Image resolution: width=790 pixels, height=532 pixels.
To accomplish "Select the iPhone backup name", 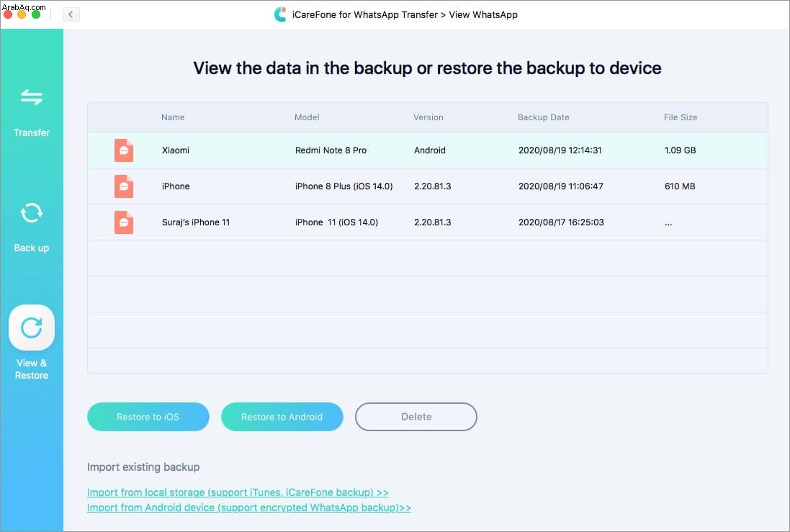I will (176, 186).
